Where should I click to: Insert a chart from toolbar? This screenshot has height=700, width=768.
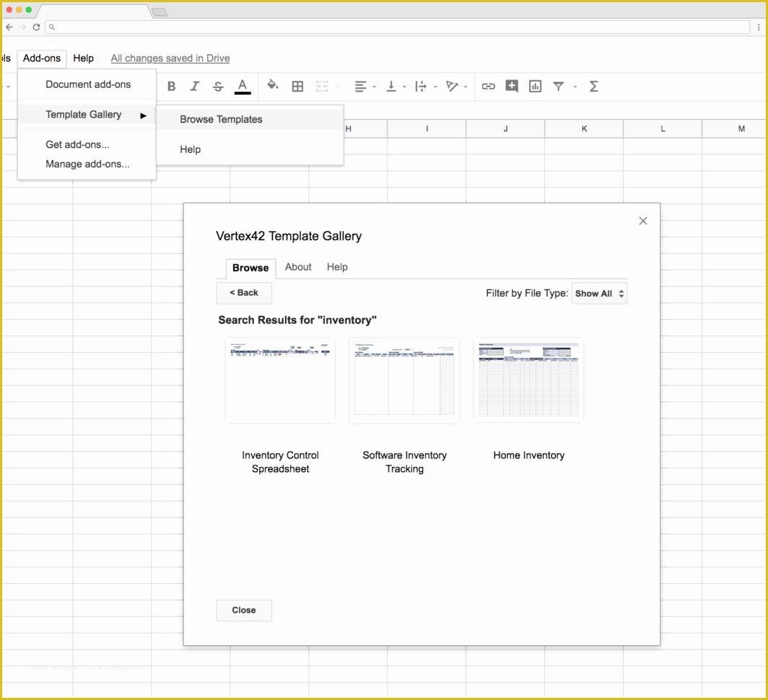(x=535, y=86)
